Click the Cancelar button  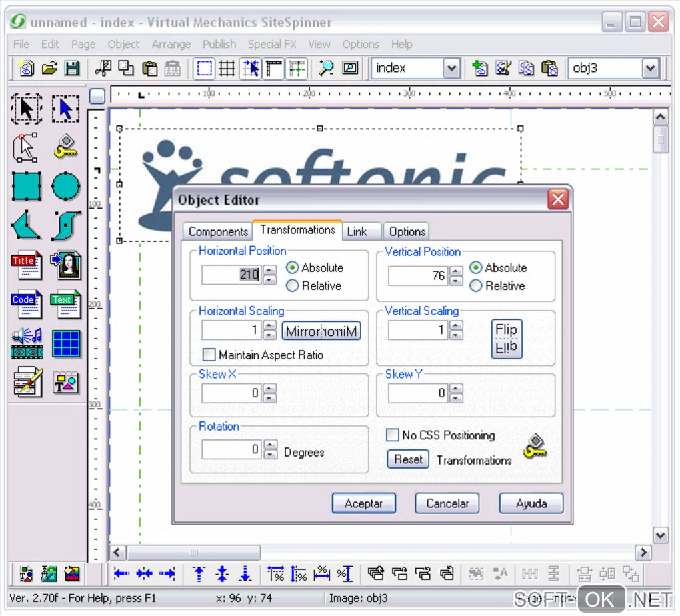(x=447, y=503)
